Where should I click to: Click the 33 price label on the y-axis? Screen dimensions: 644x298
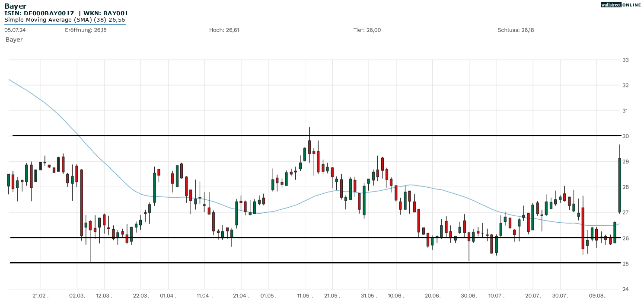pos(625,61)
